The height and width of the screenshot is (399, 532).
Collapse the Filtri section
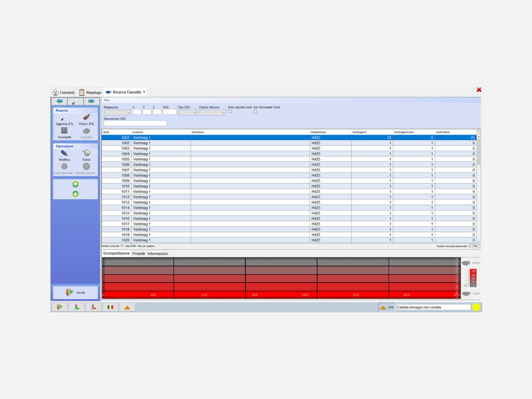click(477, 100)
